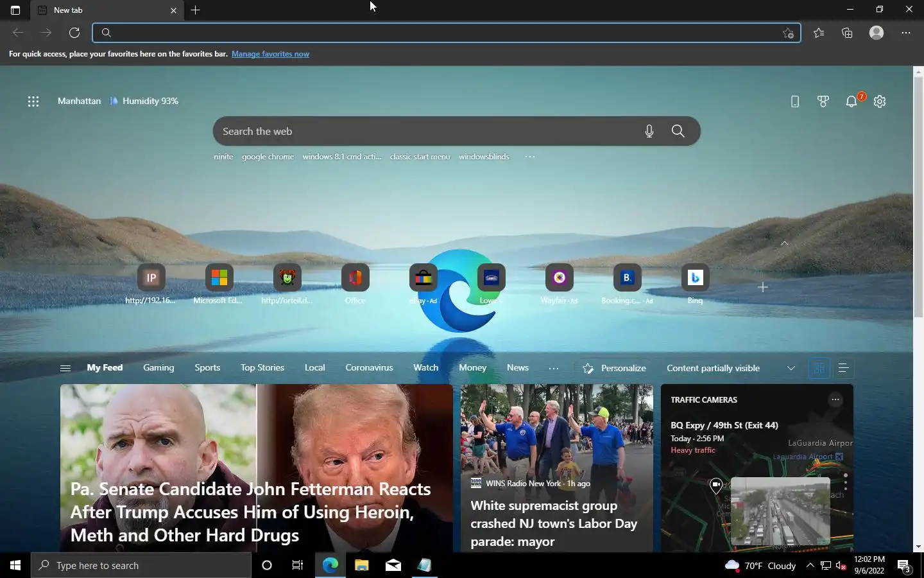Switch to Watch feed tab
Image resolution: width=924 pixels, height=578 pixels.
(425, 367)
